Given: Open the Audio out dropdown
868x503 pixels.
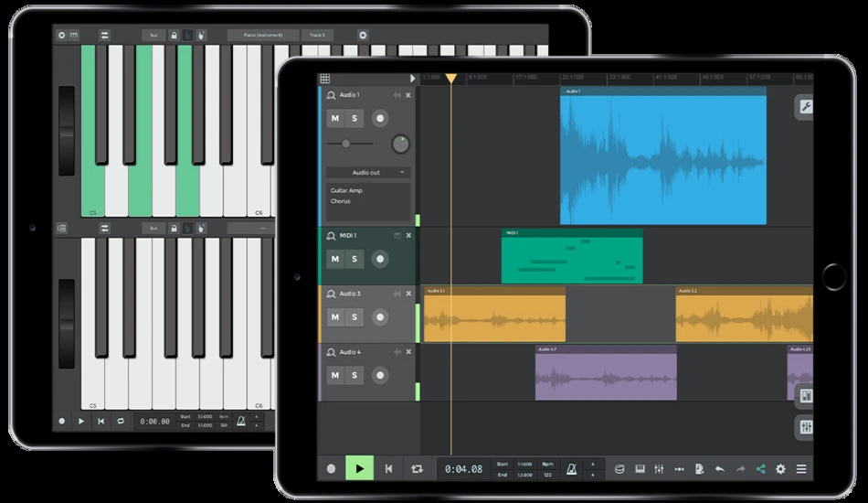Looking at the screenshot, I should (368, 172).
